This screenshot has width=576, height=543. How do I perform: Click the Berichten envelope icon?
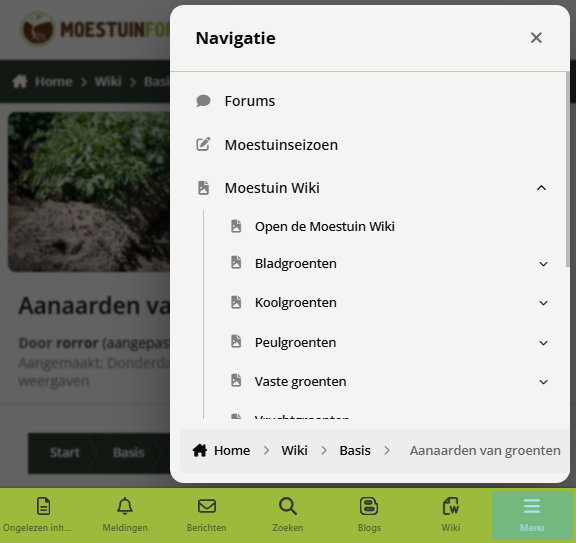pos(207,506)
